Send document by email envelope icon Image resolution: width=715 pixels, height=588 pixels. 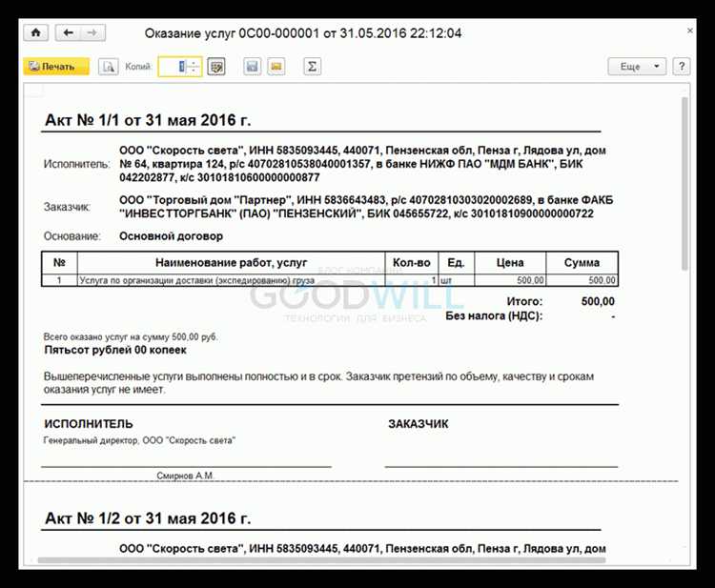click(x=276, y=67)
